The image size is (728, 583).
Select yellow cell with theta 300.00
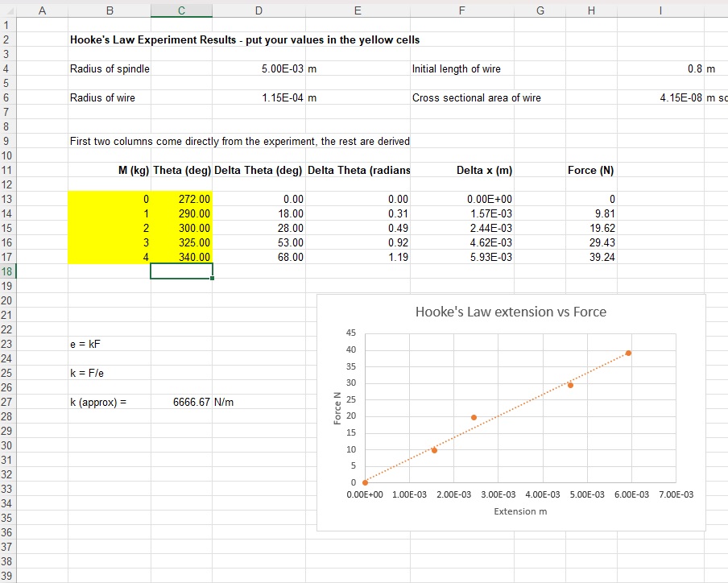click(x=181, y=228)
